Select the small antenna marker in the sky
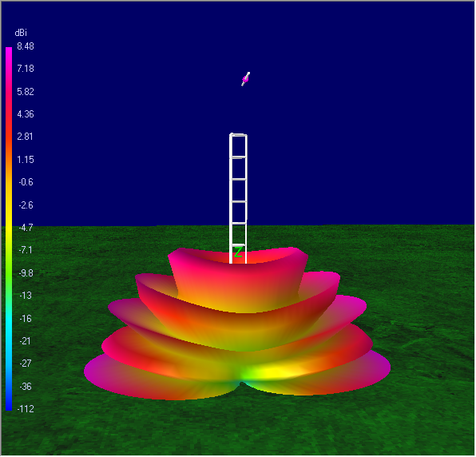 tap(246, 79)
